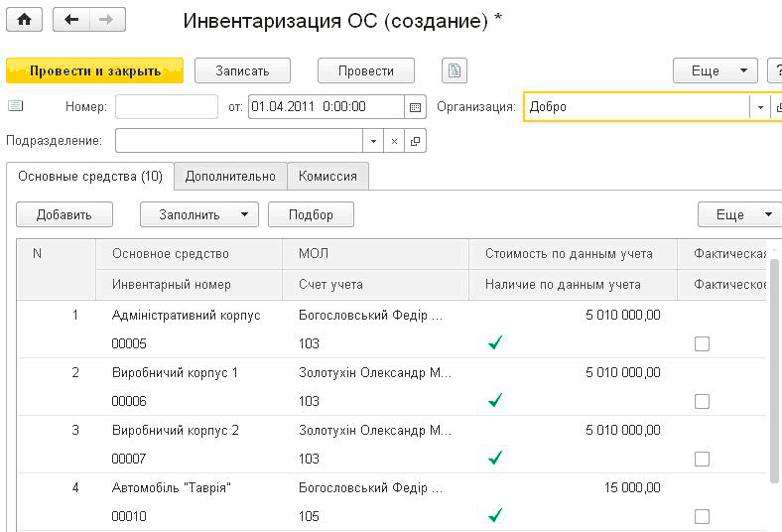Image resolution: width=782 pixels, height=532 pixels.
Task: Select the Виробничий корпус 1 cell
Action: 175,373
